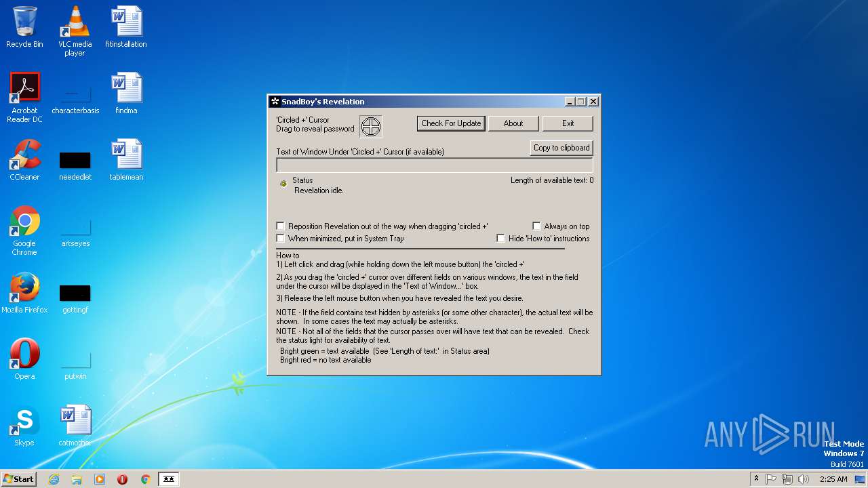Select the fitinstallation Word document
Image resolution: width=868 pixels, height=488 pixels.
[126, 27]
